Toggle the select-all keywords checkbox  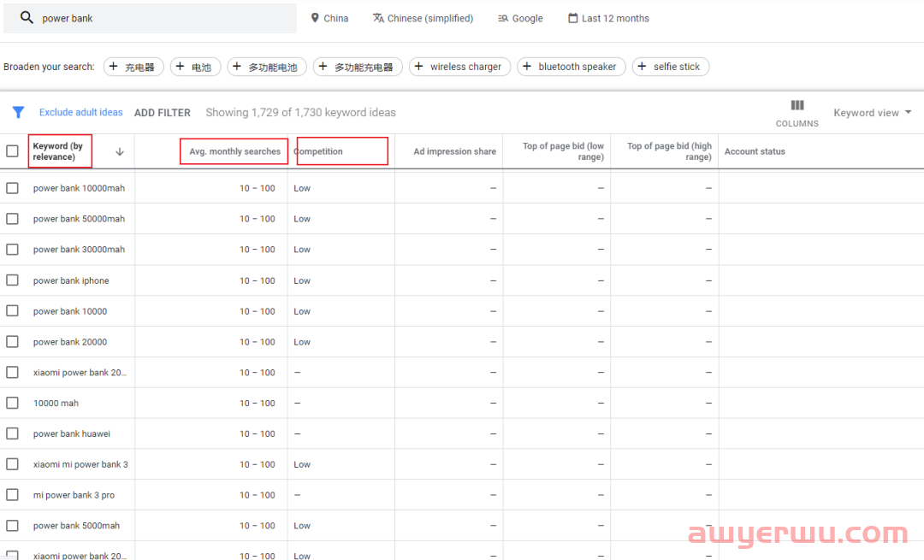point(12,151)
